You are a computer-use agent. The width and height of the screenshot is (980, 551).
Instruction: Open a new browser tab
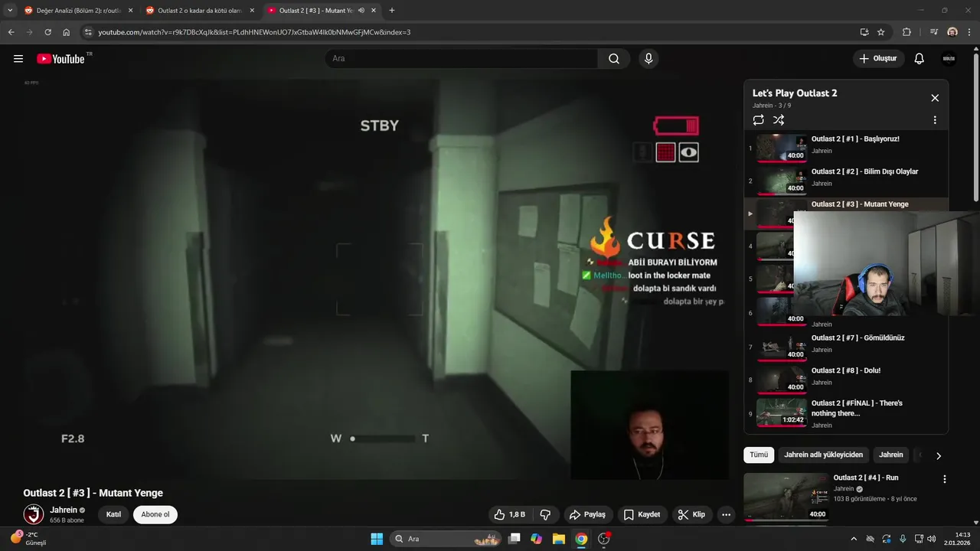(392, 11)
